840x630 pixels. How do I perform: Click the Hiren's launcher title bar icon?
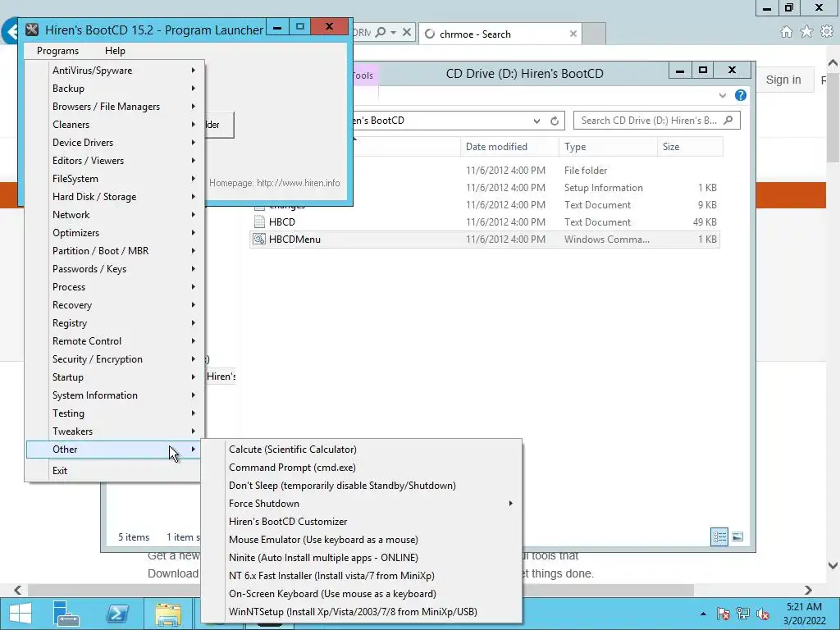32,30
